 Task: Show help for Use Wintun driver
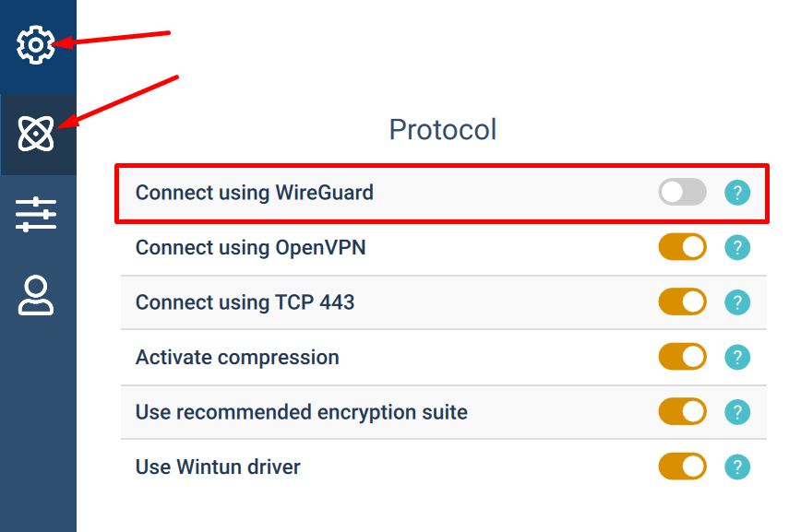(737, 467)
